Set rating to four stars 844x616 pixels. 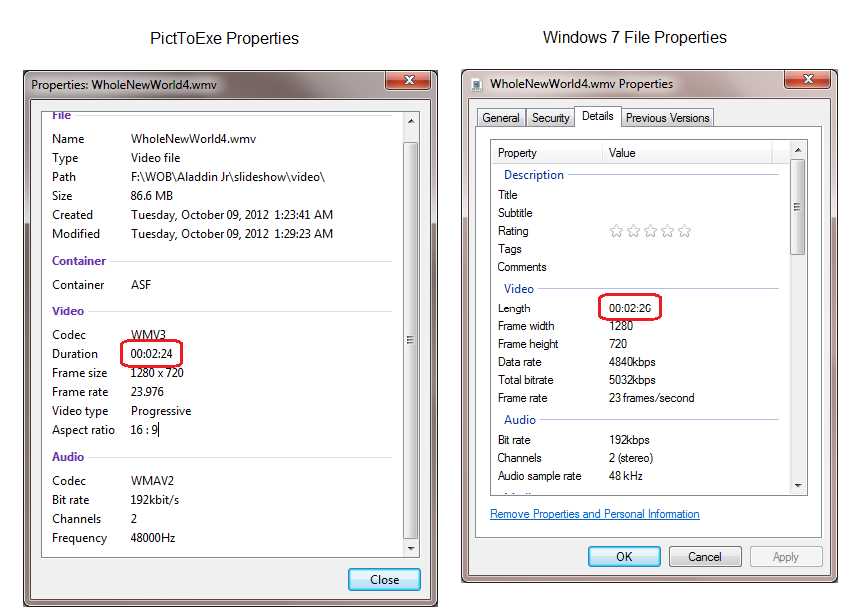[667, 231]
